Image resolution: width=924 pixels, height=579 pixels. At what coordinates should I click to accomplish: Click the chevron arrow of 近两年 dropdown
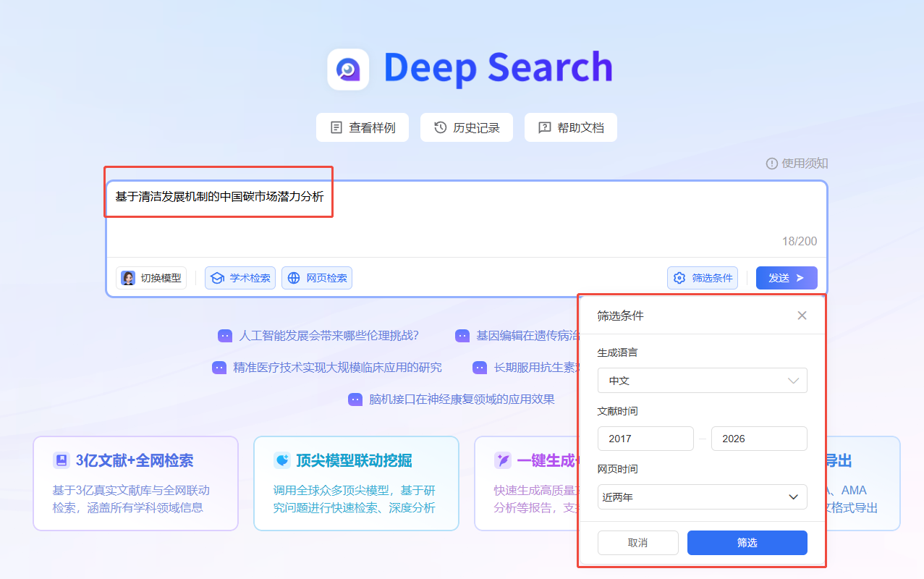pos(794,497)
